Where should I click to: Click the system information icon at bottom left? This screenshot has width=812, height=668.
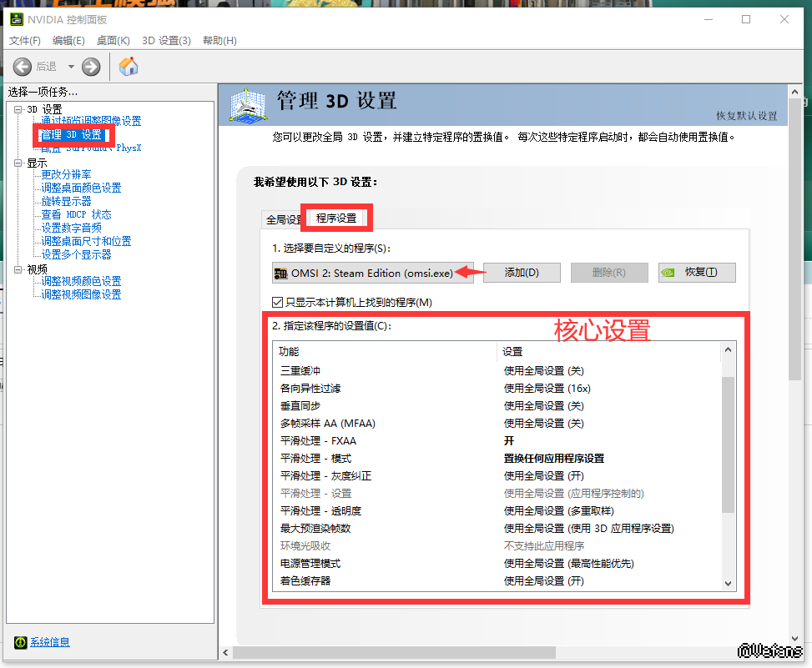(x=20, y=642)
